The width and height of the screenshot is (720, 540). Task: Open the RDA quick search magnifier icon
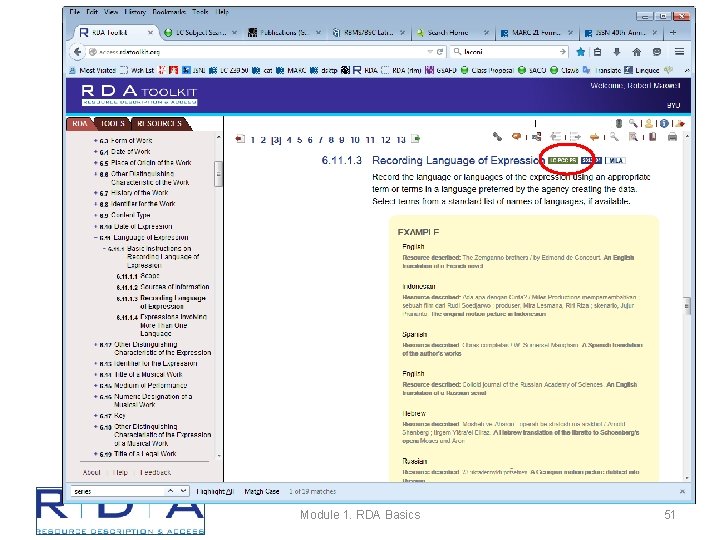click(x=633, y=123)
